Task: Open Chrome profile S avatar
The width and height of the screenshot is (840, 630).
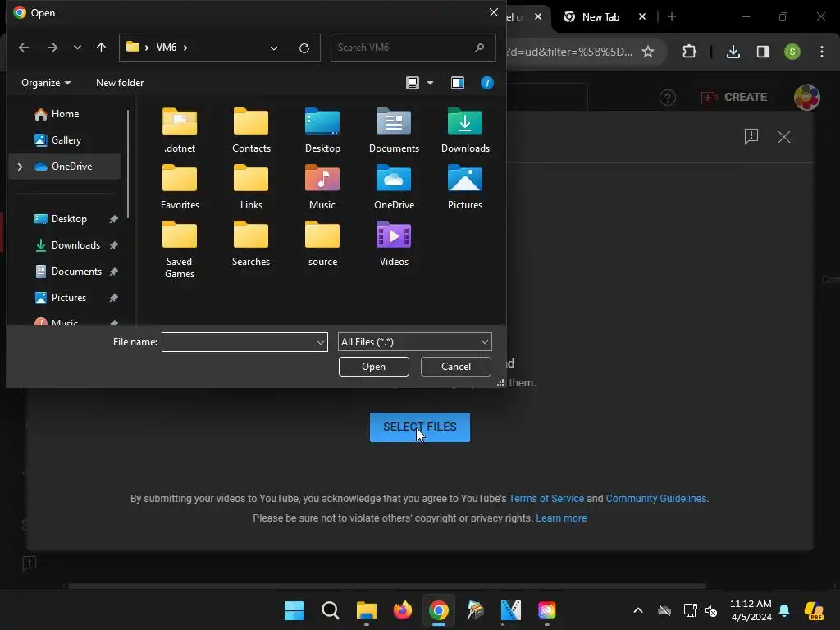Action: point(792,52)
